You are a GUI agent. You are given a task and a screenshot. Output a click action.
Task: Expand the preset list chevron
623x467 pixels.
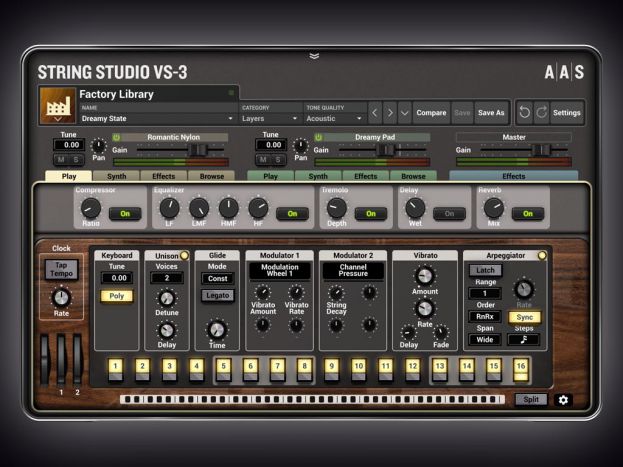pyautogui.click(x=404, y=113)
